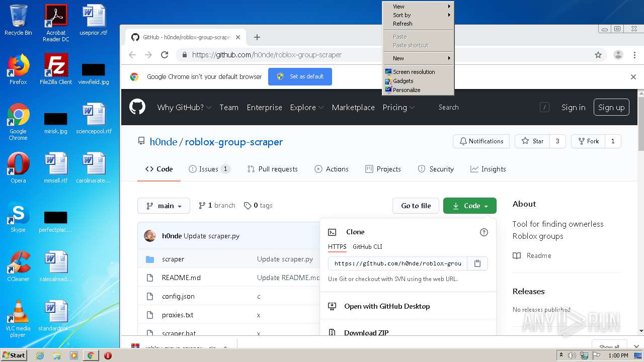Expand the Pricing navigation dropdown
644x362 pixels.
[x=398, y=107]
